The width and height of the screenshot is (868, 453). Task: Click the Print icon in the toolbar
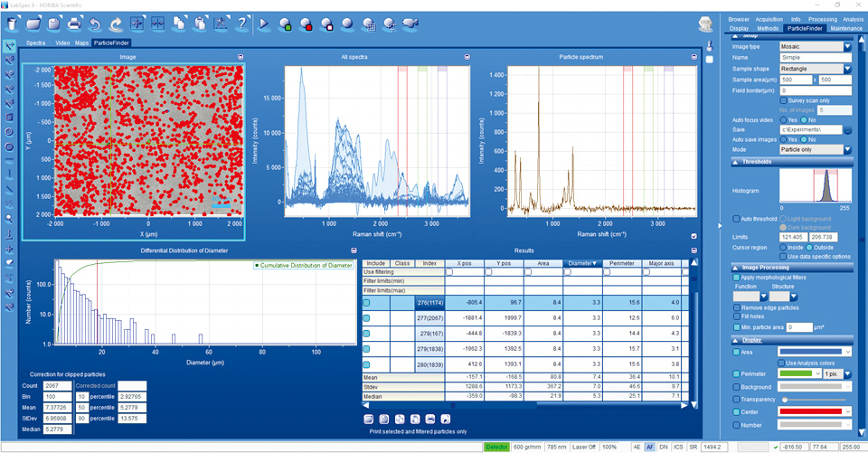[x=72, y=24]
